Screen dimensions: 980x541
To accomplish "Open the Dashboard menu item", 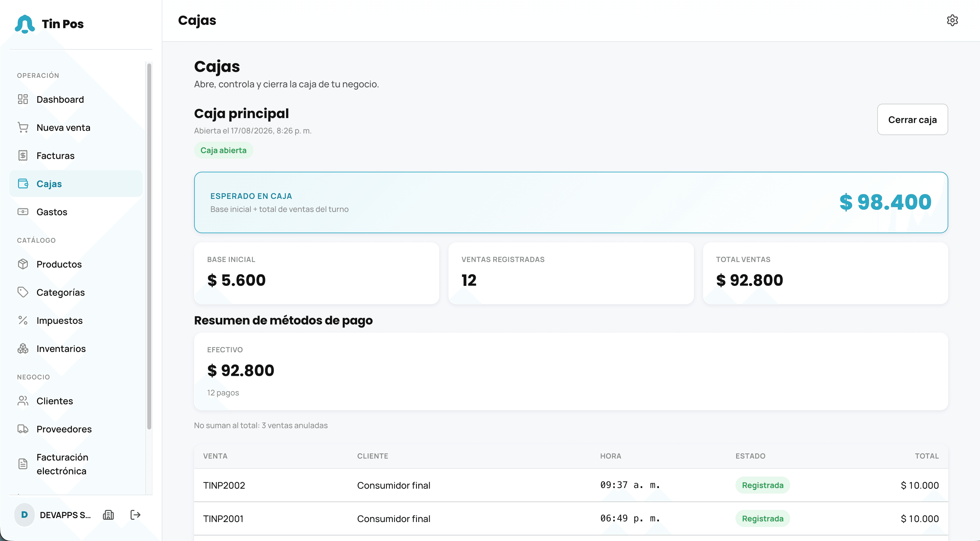I will point(76,99).
